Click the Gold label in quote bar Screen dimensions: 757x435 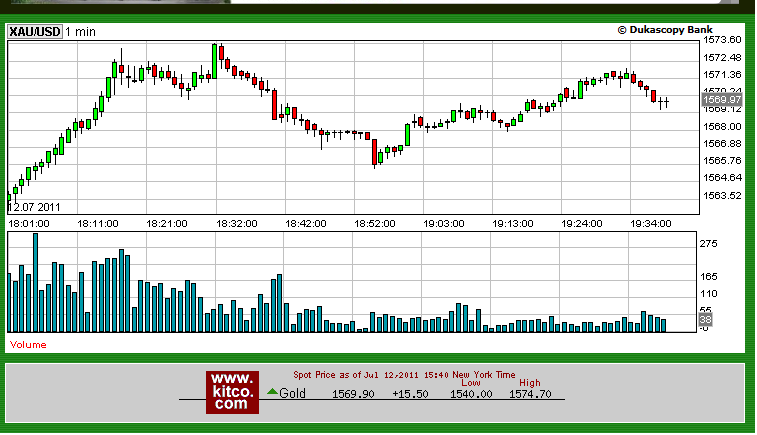click(293, 394)
